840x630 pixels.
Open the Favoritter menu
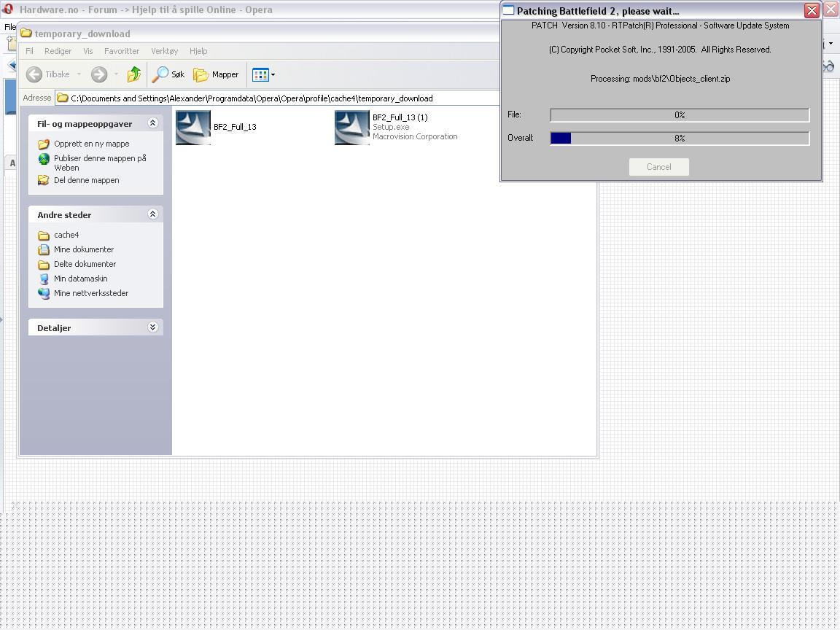pos(122,51)
